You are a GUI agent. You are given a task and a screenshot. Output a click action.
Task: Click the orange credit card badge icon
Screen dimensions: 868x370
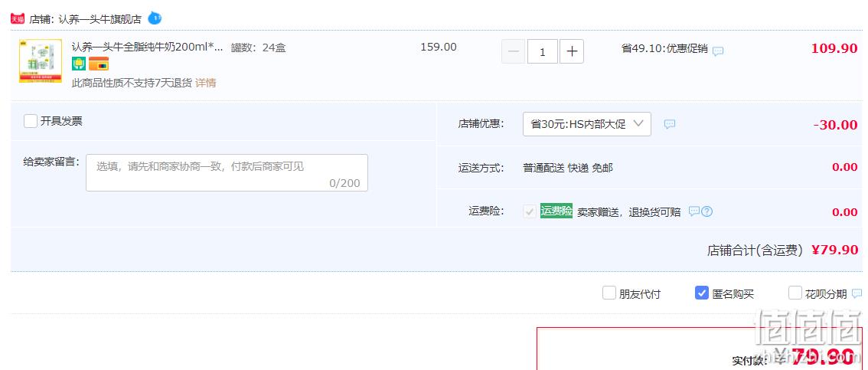99,64
